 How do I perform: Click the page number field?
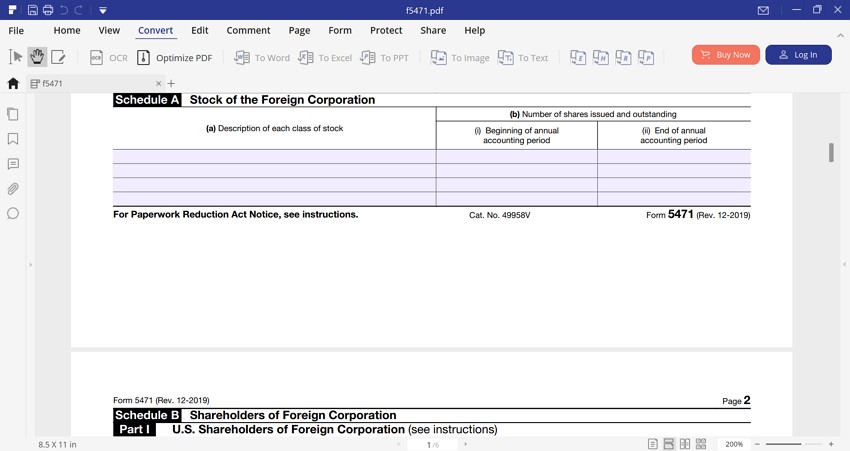433,444
